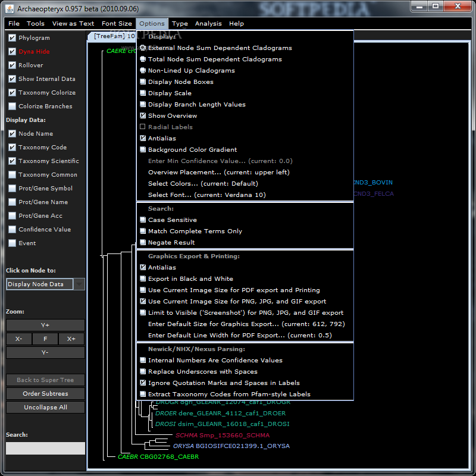Enable Match Complete Terms Only
Viewport: 476px width, 476px height.
click(245, 231)
